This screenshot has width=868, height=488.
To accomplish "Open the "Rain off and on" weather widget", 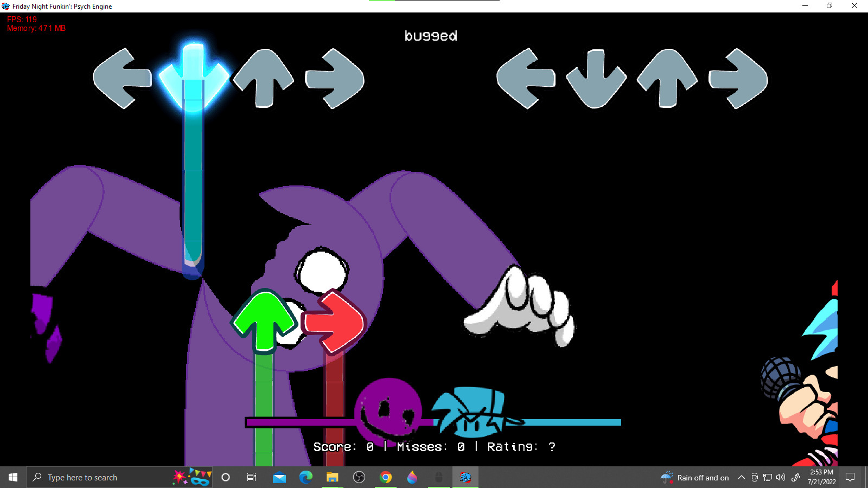I will (695, 477).
